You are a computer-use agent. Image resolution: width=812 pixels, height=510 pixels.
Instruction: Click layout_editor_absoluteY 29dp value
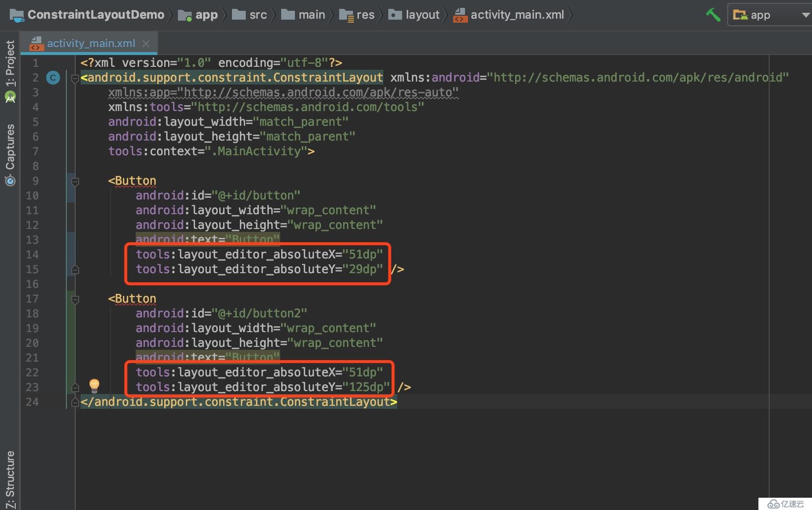coord(363,269)
